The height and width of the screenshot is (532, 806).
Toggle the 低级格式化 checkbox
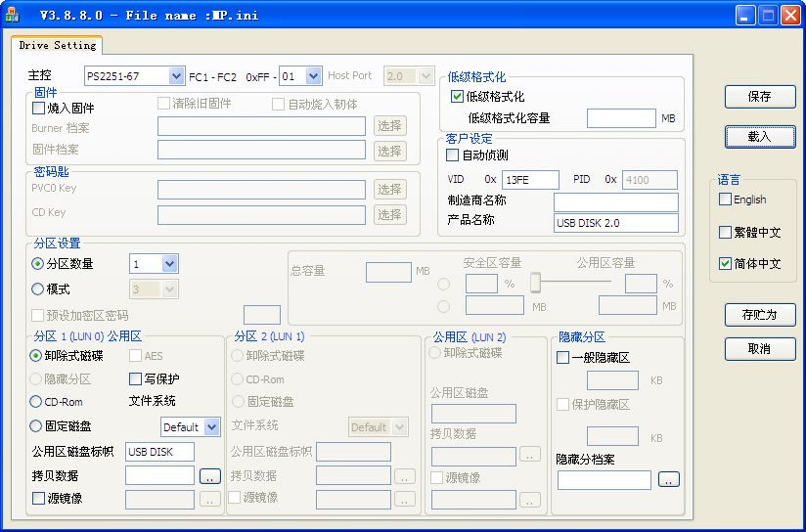click(457, 97)
